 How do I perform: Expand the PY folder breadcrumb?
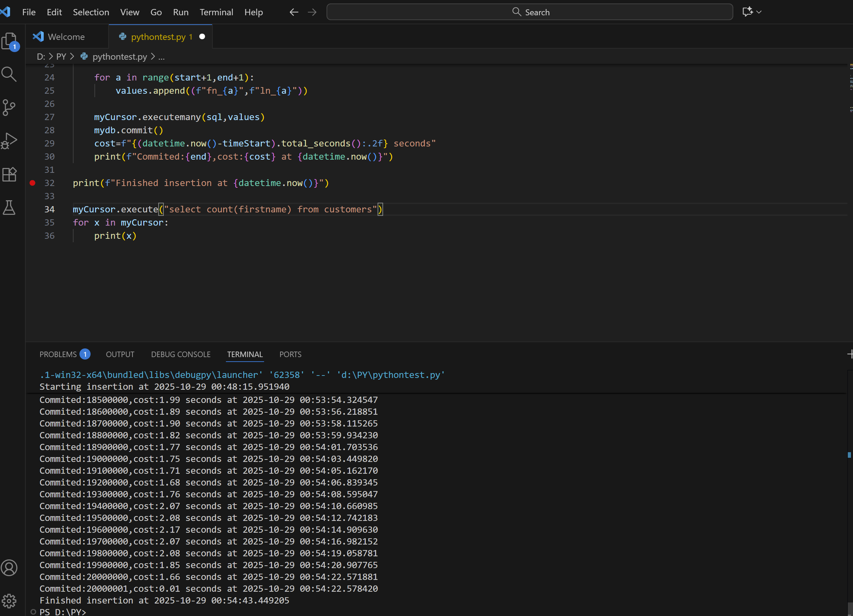(x=61, y=57)
